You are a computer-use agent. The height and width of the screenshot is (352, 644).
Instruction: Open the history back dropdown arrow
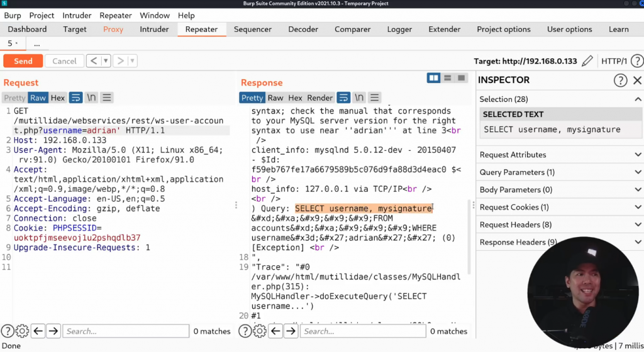click(x=106, y=61)
